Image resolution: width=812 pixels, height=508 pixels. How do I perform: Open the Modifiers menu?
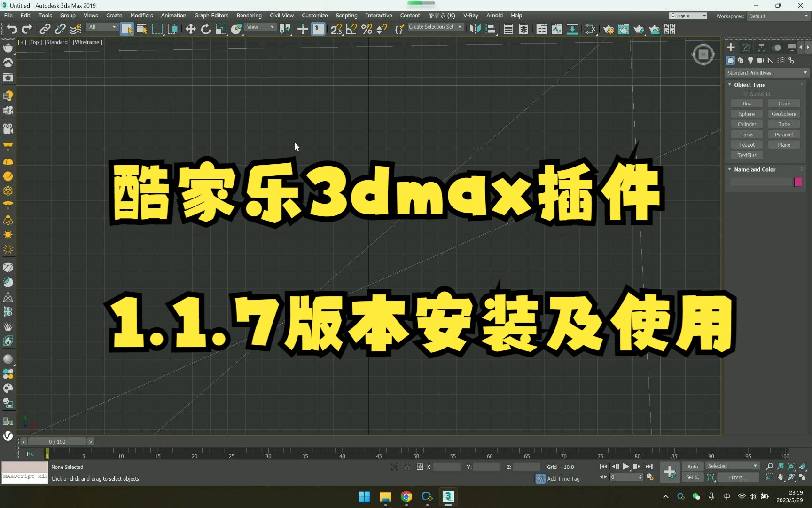(141, 16)
